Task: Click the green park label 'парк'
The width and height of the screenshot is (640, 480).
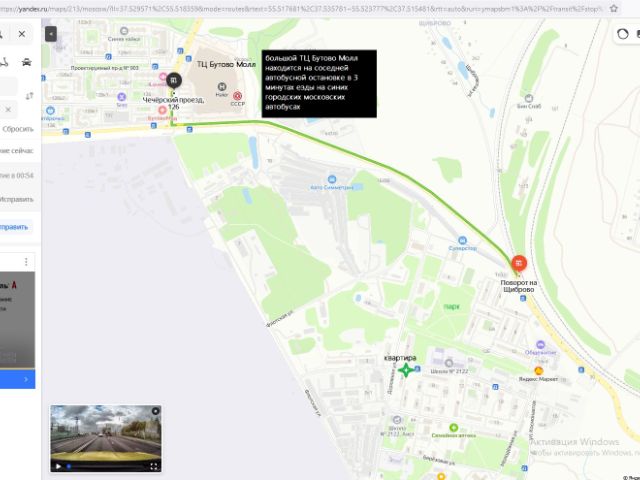Action: coord(451,307)
